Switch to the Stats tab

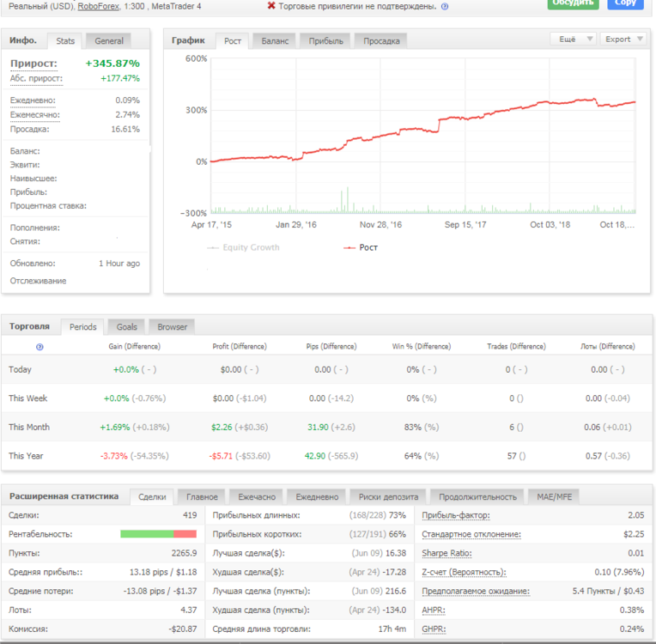[x=65, y=41]
